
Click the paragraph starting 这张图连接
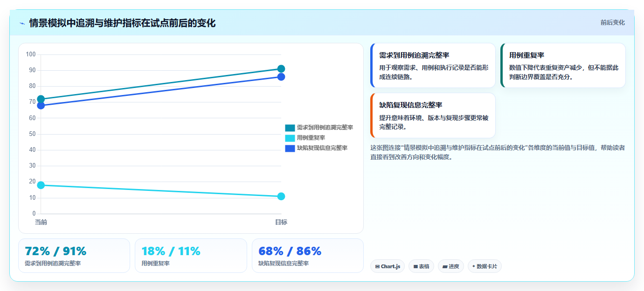point(498,152)
